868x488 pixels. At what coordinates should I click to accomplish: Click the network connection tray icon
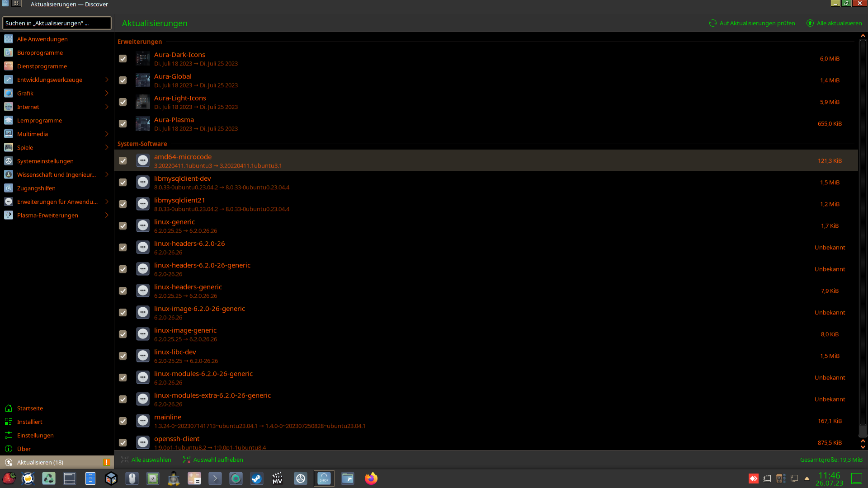(x=794, y=479)
